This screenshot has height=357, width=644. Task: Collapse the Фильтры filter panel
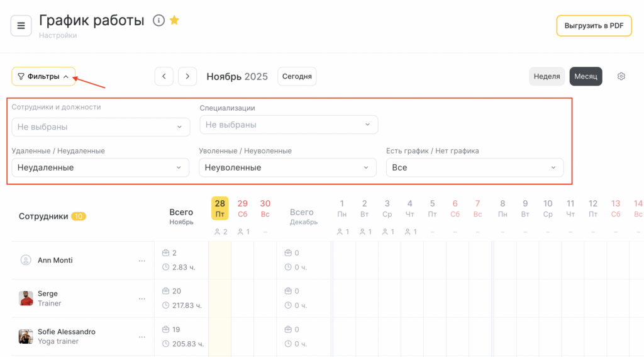point(43,77)
